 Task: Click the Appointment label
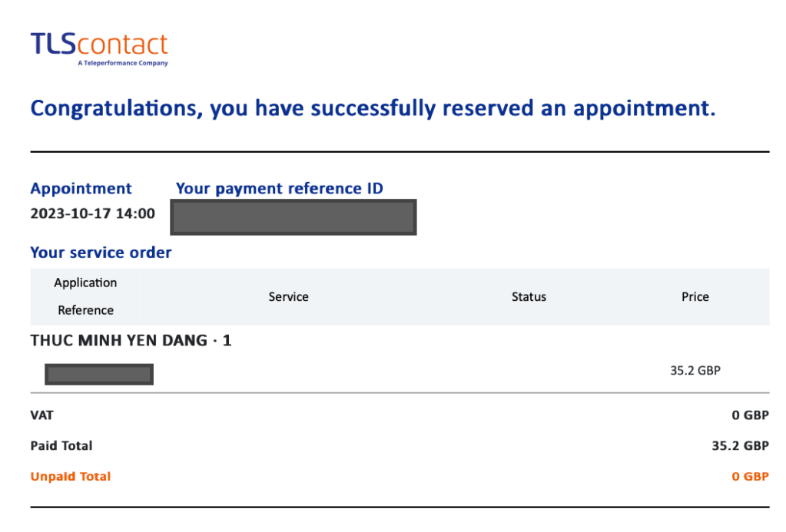[81, 189]
